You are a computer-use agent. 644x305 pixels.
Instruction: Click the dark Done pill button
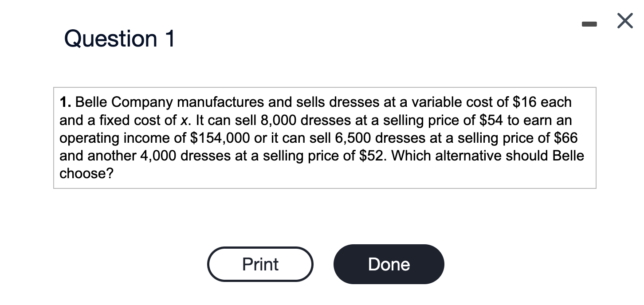click(x=389, y=264)
